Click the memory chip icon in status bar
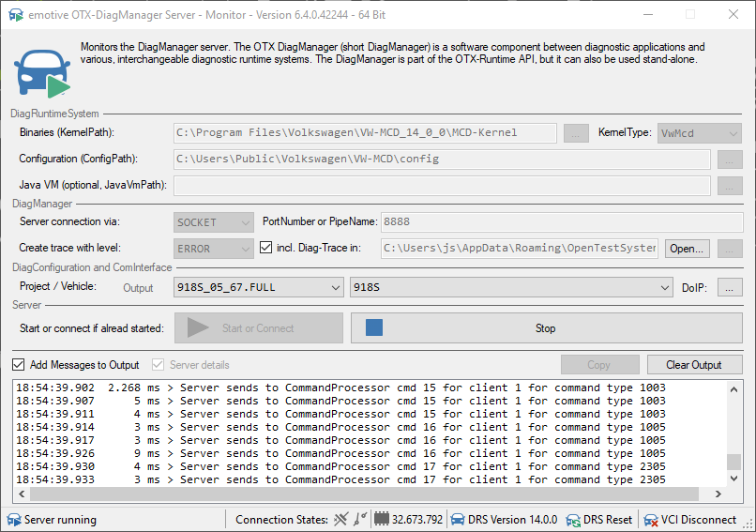 (382, 520)
